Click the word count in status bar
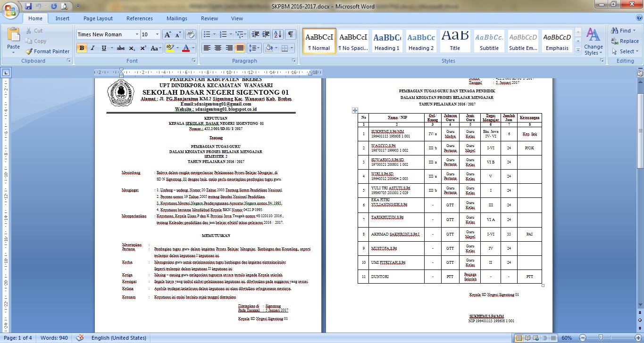This screenshot has height=343, width=644. [54, 338]
